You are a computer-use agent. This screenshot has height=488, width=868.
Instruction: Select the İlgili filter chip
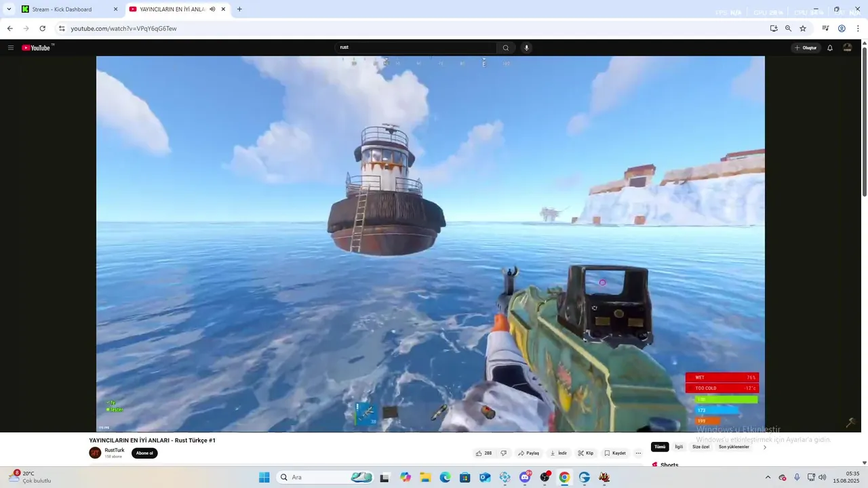pyautogui.click(x=679, y=447)
